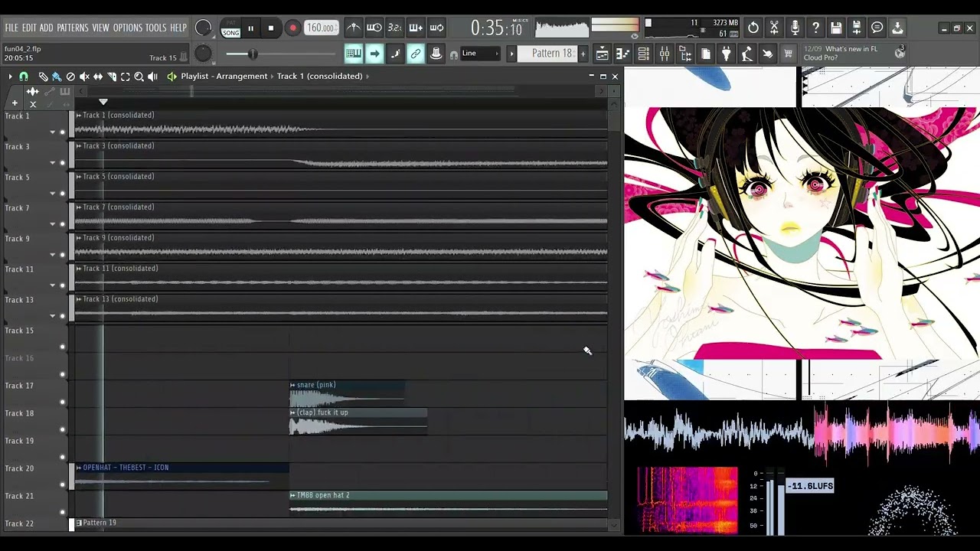Pause playback with the pause button
The image size is (980, 551).
[250, 28]
